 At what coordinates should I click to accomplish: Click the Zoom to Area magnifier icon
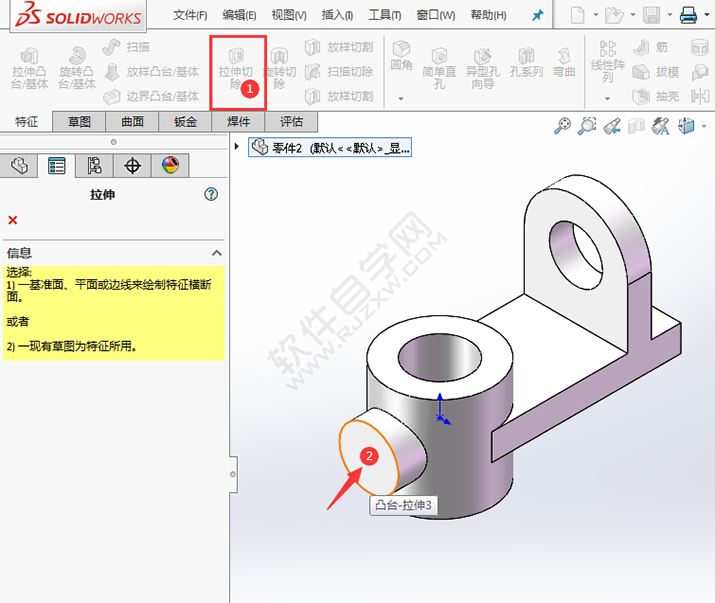point(587,126)
